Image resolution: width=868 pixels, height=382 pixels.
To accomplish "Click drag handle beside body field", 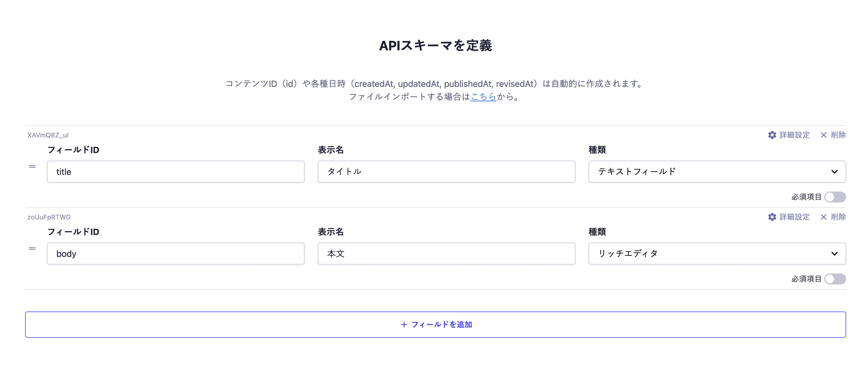I will 32,248.
